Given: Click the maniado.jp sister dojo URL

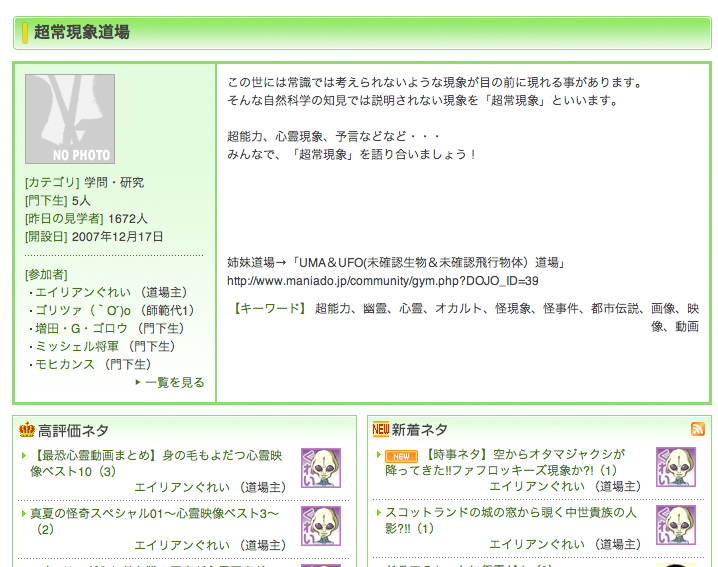Looking at the screenshot, I should (x=383, y=280).
